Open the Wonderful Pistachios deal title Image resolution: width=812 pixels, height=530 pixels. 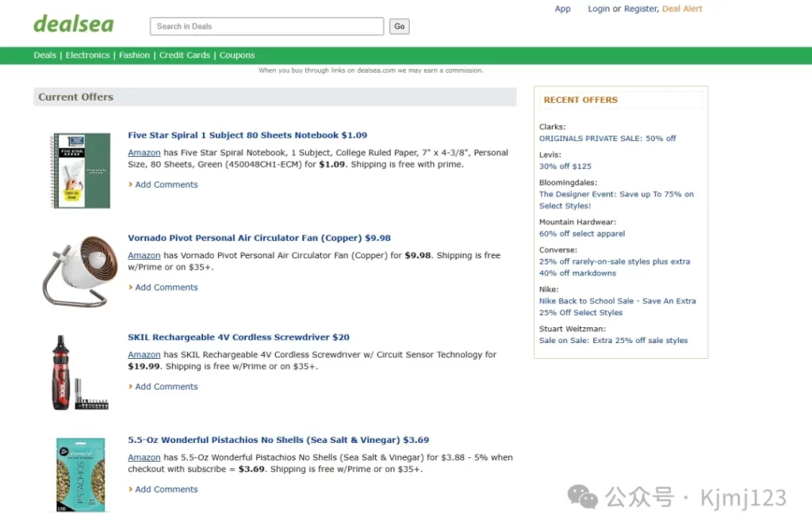(278, 440)
